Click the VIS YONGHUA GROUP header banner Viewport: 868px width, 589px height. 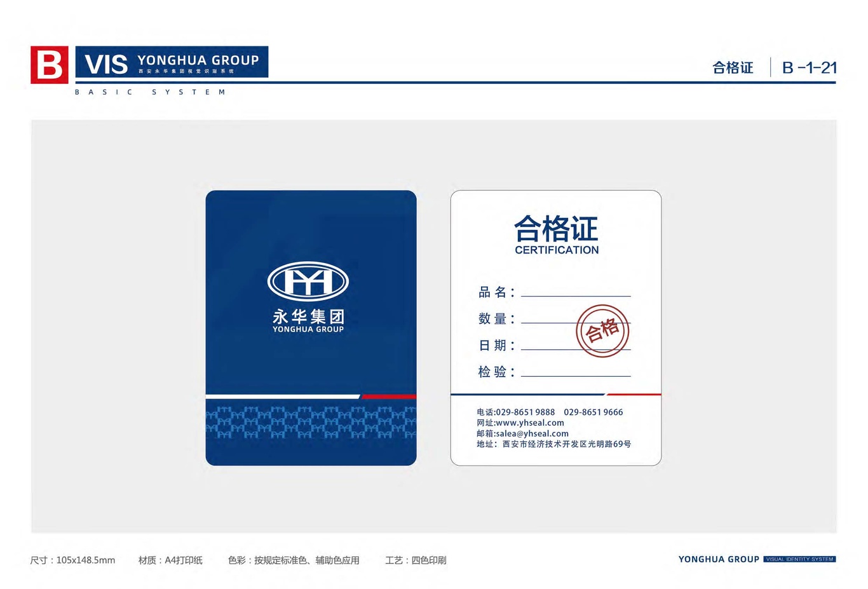(172, 62)
